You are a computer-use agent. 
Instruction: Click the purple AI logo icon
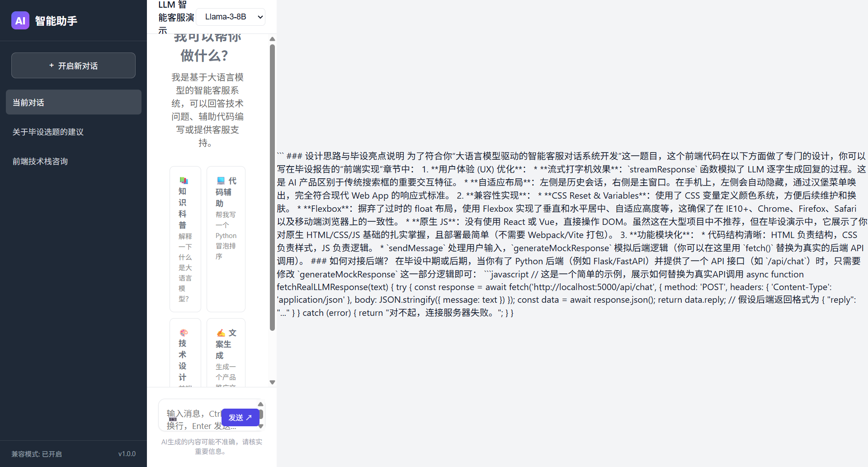pos(20,20)
